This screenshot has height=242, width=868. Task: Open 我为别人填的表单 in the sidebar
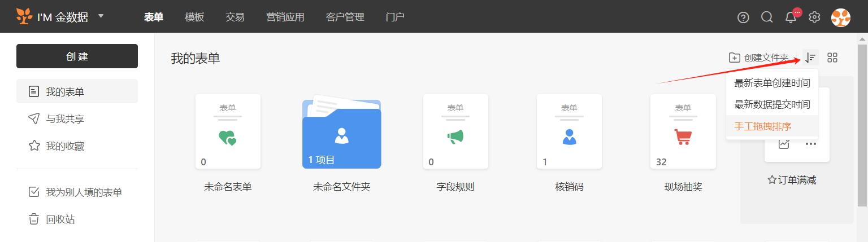coord(77,192)
